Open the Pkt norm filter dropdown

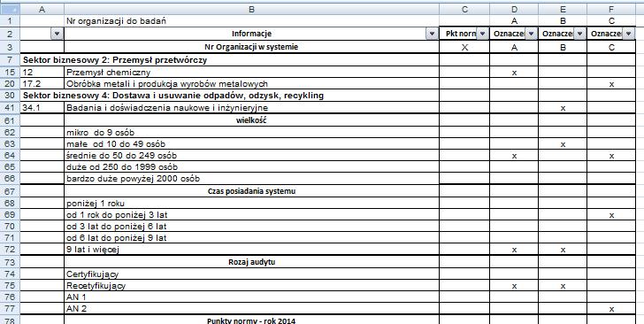[x=482, y=34]
